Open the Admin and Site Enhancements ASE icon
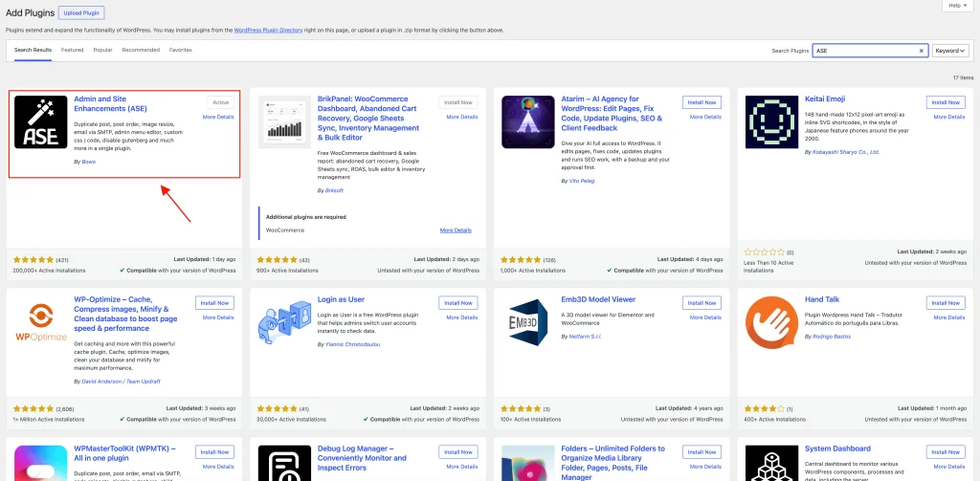This screenshot has height=481, width=980. pos(40,121)
